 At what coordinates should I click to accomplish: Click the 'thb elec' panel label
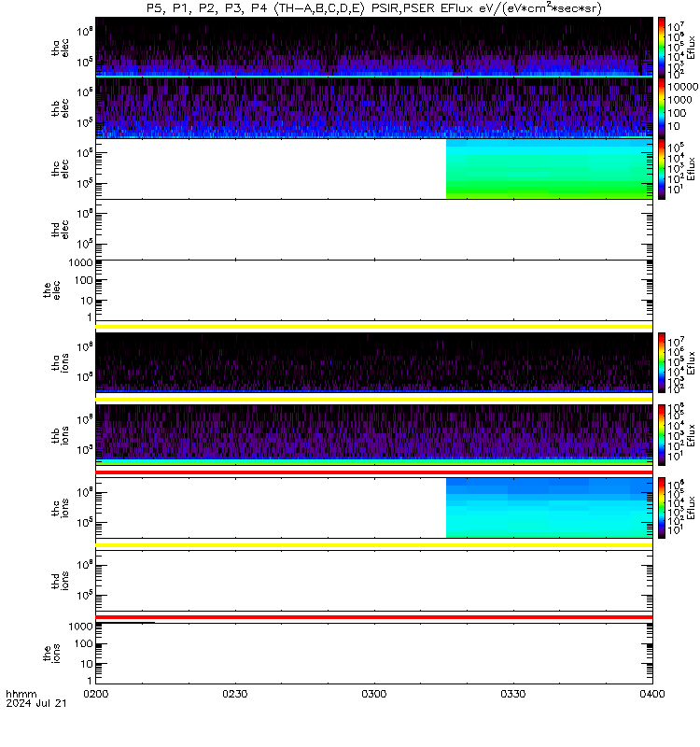click(x=60, y=108)
